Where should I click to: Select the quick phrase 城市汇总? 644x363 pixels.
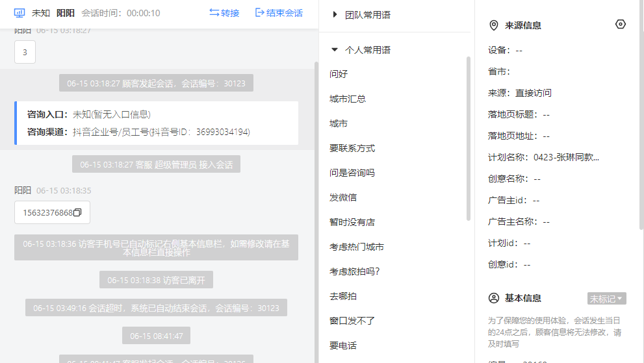[348, 99]
